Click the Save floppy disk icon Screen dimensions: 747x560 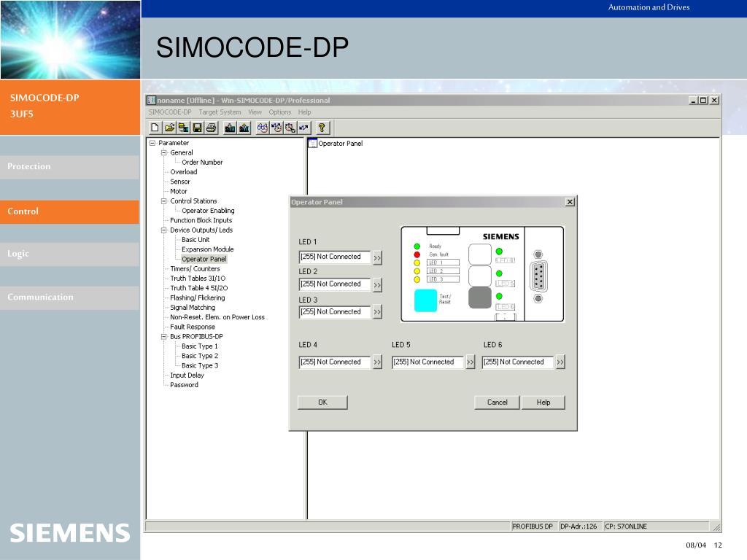pyautogui.click(x=197, y=128)
